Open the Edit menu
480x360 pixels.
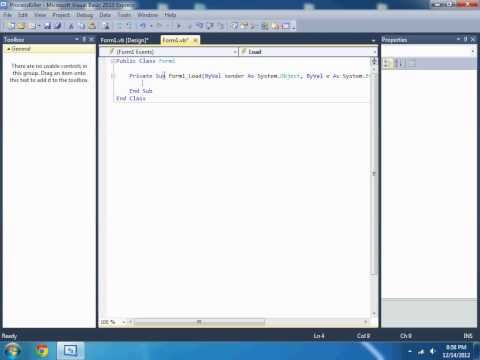tap(23, 15)
